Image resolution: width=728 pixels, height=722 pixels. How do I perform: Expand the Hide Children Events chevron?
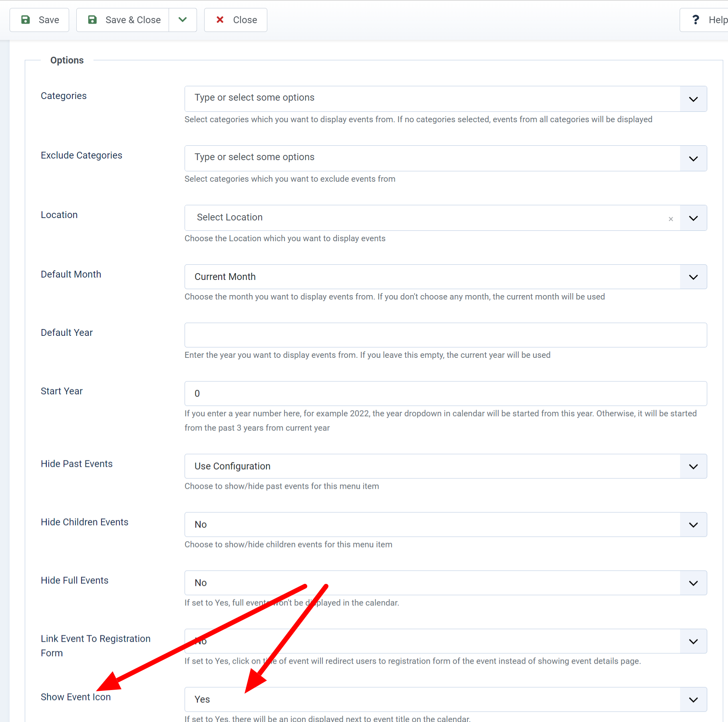[x=693, y=525]
